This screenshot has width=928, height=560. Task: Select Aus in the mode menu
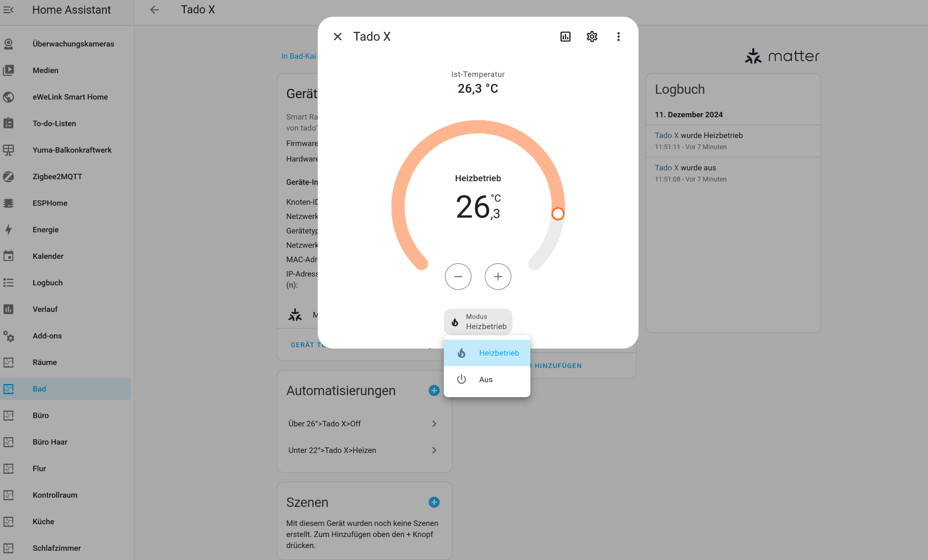click(487, 380)
